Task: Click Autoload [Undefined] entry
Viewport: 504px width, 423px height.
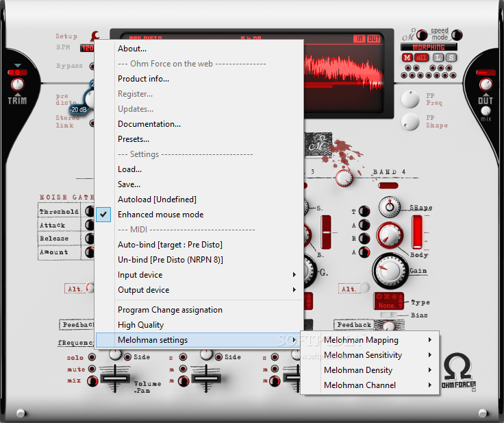Action: (200, 200)
